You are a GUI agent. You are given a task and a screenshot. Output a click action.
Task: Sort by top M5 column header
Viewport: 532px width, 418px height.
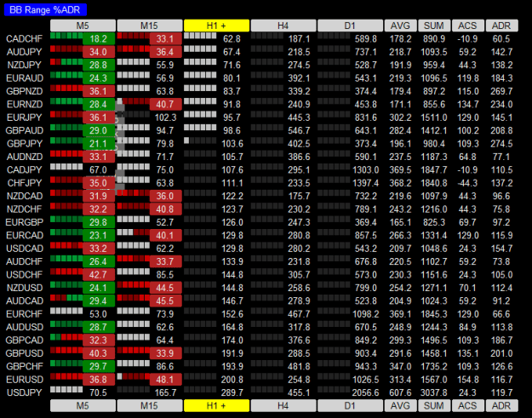83,26
